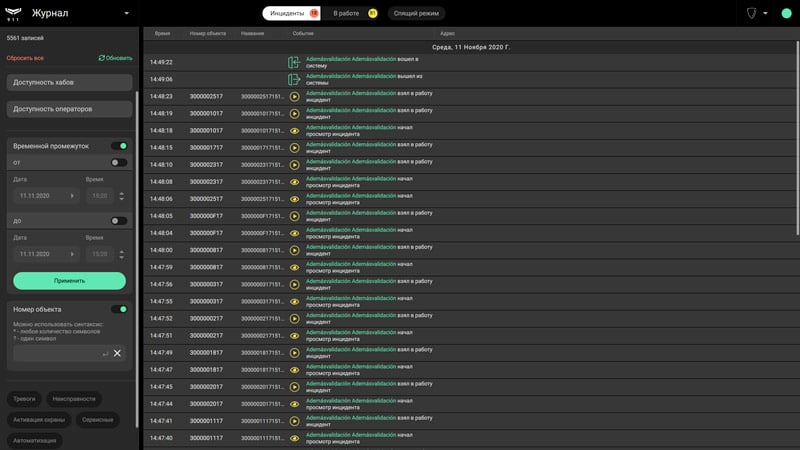Adjust the 'от' time stepper arrows
Image resolution: width=800 pixels, height=450 pixels.
coord(121,196)
